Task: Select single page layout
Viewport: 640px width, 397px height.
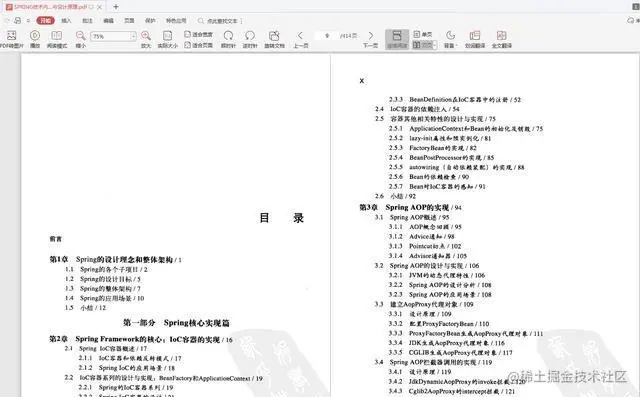Action: [x=423, y=34]
